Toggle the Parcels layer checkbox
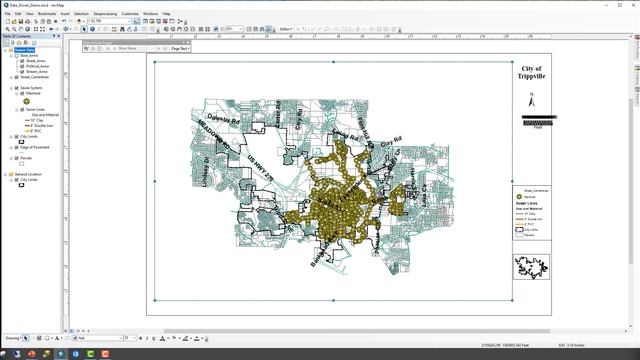The height and width of the screenshot is (360, 640). 17,158
